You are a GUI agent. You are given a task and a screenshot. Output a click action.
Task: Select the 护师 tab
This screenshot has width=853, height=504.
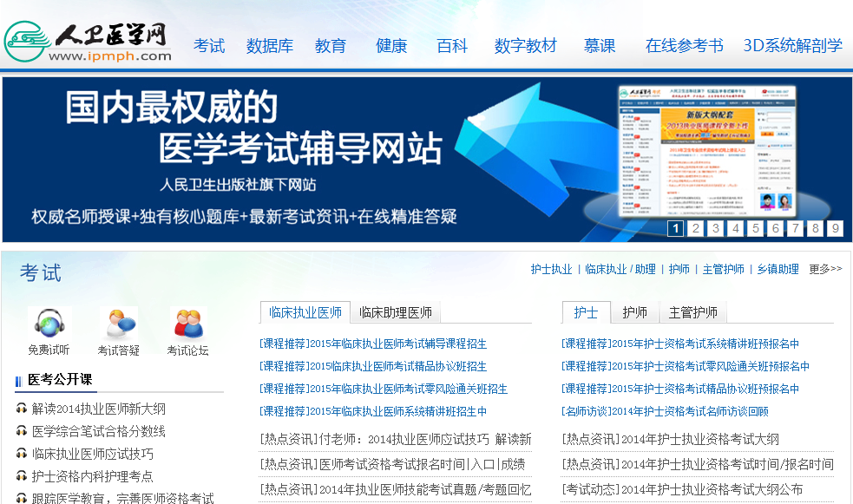(x=634, y=312)
